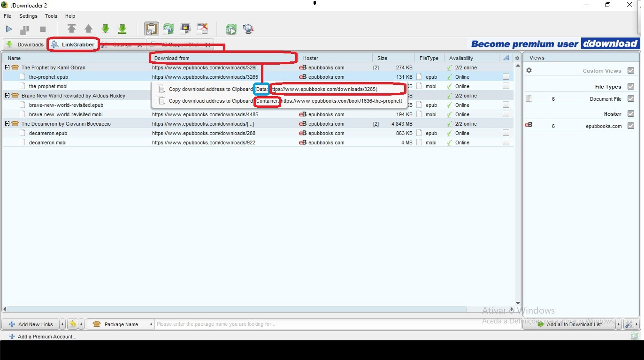
Task: Open the Views panel gear settings icon
Action: pos(529,70)
